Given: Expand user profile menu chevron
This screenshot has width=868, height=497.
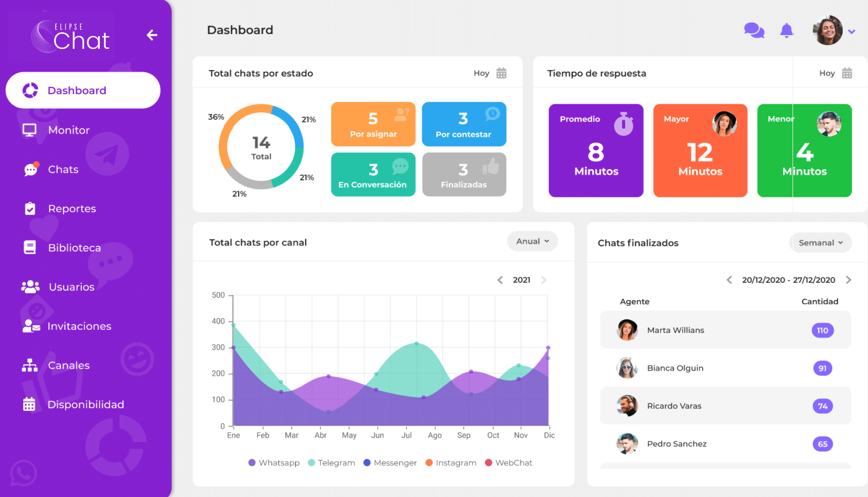Looking at the screenshot, I should tap(852, 32).
